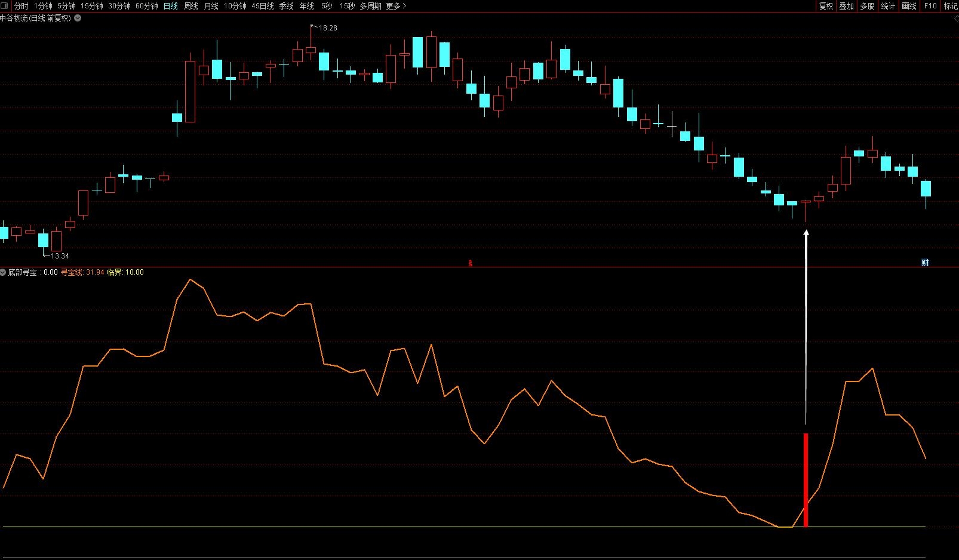
Task: Select the 60分钟 period tab
Action: [147, 6]
